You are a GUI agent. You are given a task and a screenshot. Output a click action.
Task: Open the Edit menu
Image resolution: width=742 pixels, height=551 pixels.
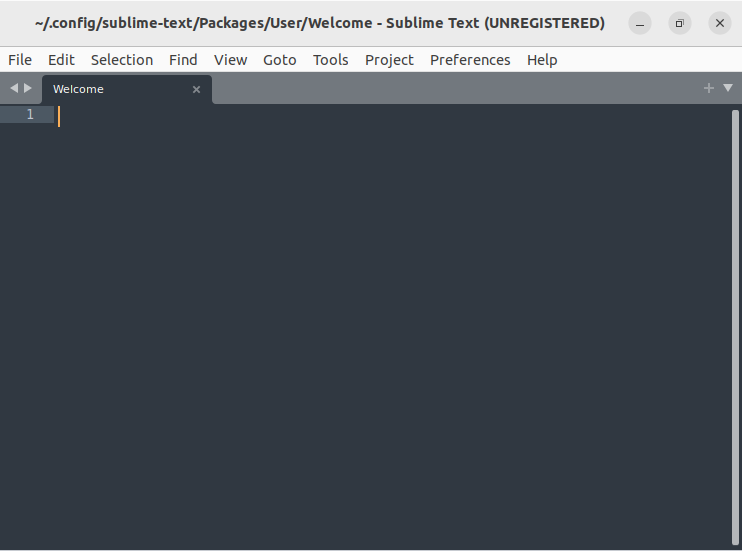pos(61,60)
